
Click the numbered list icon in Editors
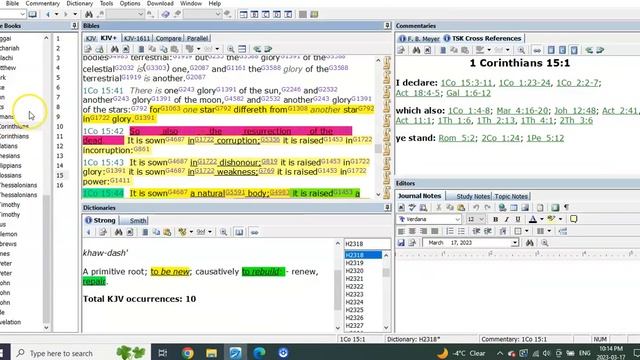click(450, 231)
